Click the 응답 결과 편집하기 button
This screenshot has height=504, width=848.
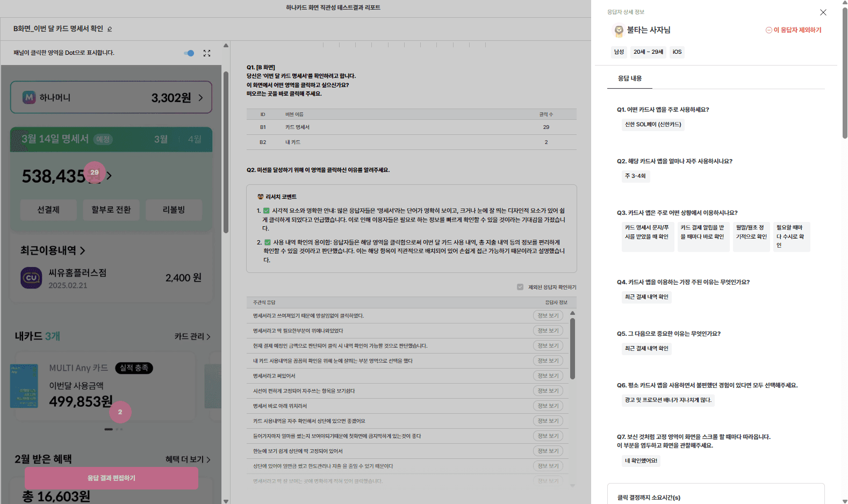coord(111,478)
